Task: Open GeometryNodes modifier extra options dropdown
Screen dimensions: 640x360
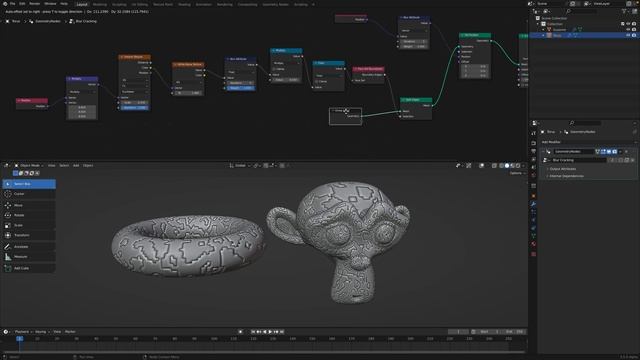Action: click(x=620, y=152)
